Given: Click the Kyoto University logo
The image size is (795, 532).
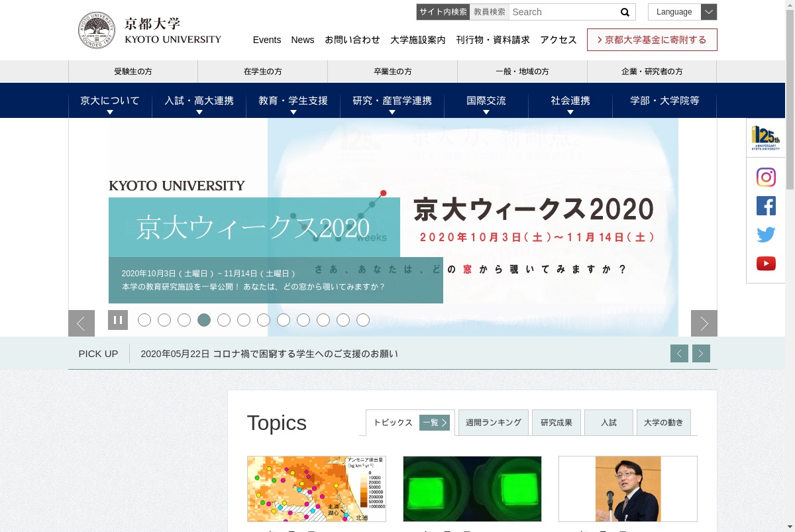Looking at the screenshot, I should tap(150, 30).
